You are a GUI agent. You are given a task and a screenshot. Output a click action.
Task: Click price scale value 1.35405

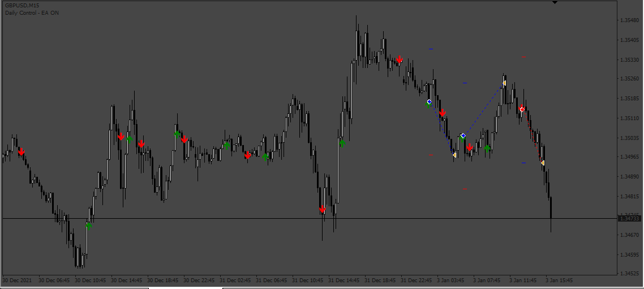coord(630,40)
